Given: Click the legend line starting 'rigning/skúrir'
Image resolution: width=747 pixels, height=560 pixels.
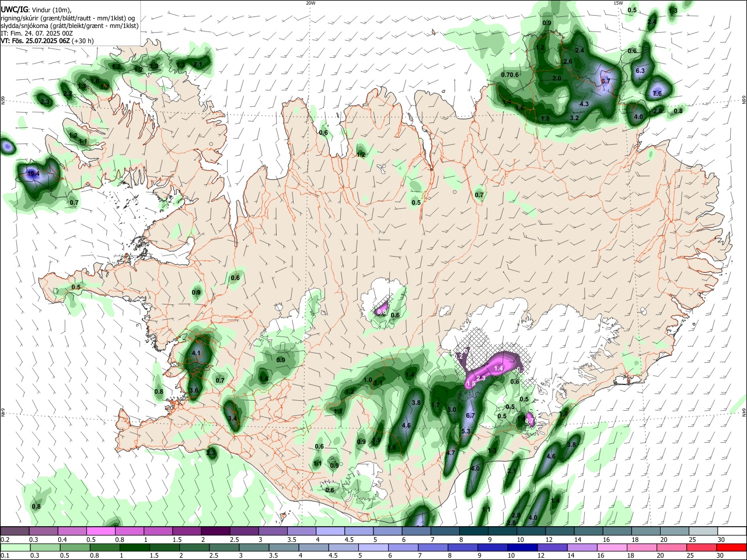Looking at the screenshot, I should point(68,18).
